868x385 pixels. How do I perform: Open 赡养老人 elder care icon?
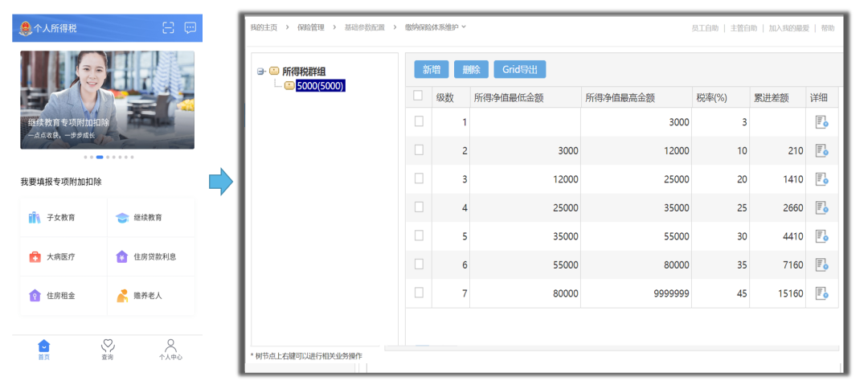[122, 296]
